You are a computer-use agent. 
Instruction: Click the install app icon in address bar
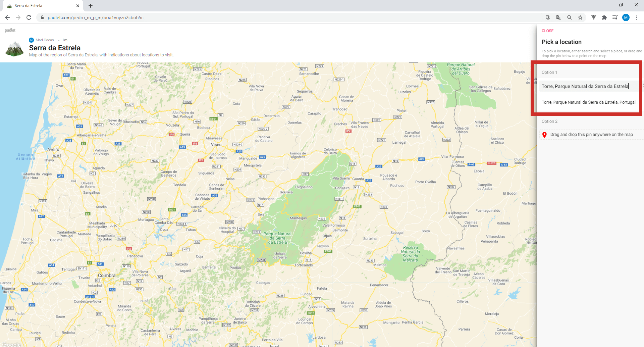click(548, 17)
